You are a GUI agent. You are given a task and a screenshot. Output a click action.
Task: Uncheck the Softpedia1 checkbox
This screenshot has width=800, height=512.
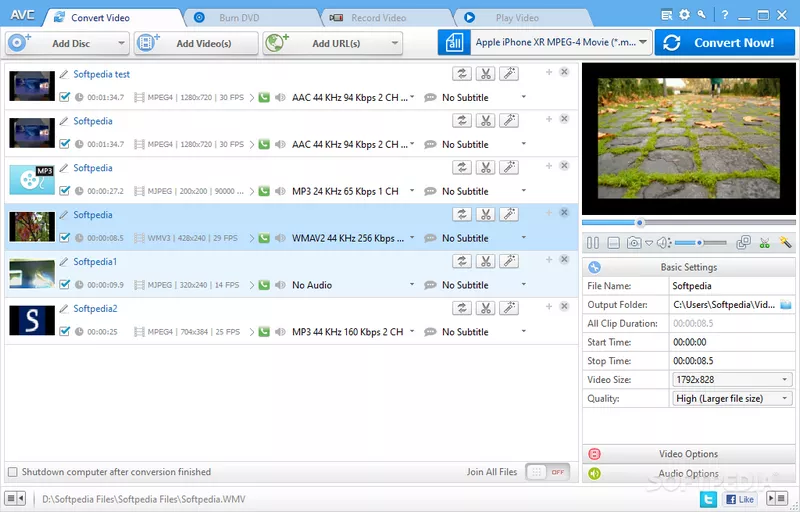tap(64, 285)
